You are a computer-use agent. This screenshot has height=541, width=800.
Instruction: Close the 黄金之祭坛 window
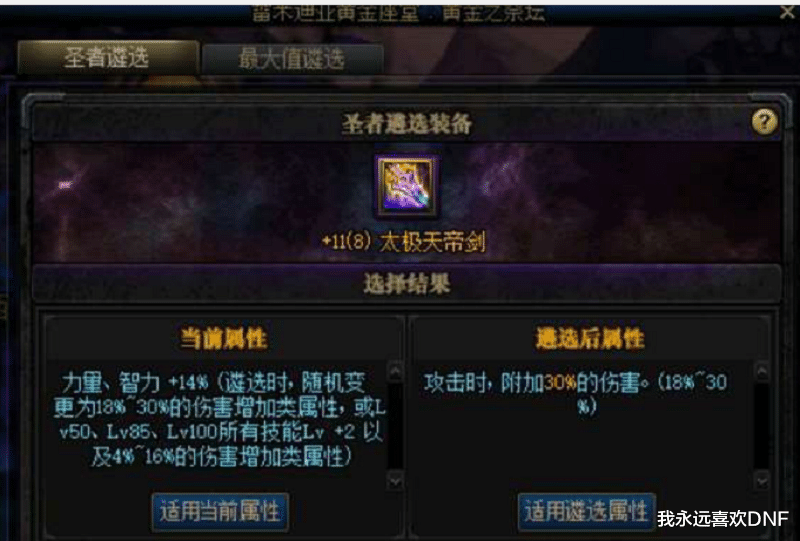(x=788, y=13)
